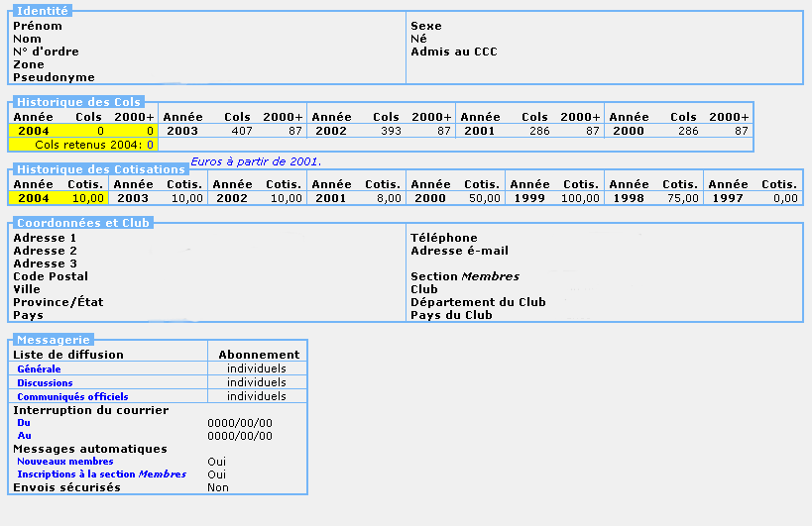Image resolution: width=812 pixels, height=526 pixels.
Task: Click the highlighted 2004 year in Historique des Cotisations
Action: pyautogui.click(x=33, y=198)
